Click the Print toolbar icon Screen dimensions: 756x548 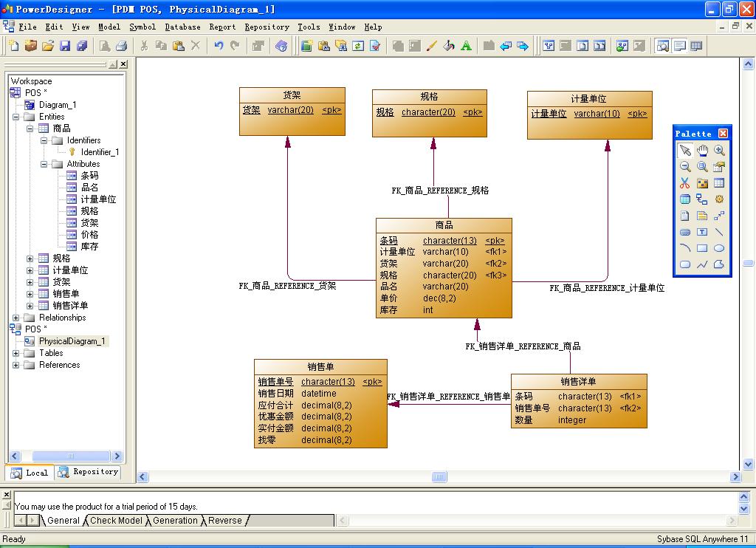click(122, 46)
